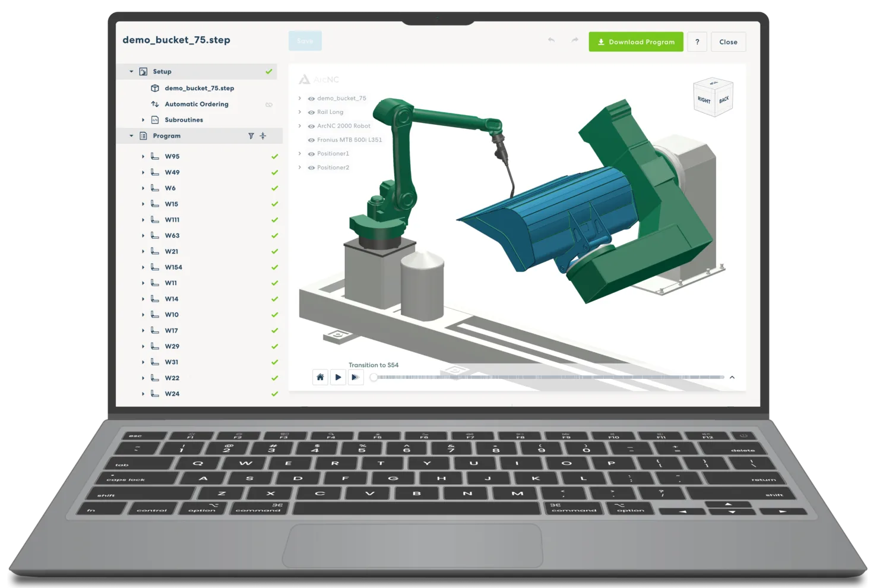Collapse the Setup section

131,72
